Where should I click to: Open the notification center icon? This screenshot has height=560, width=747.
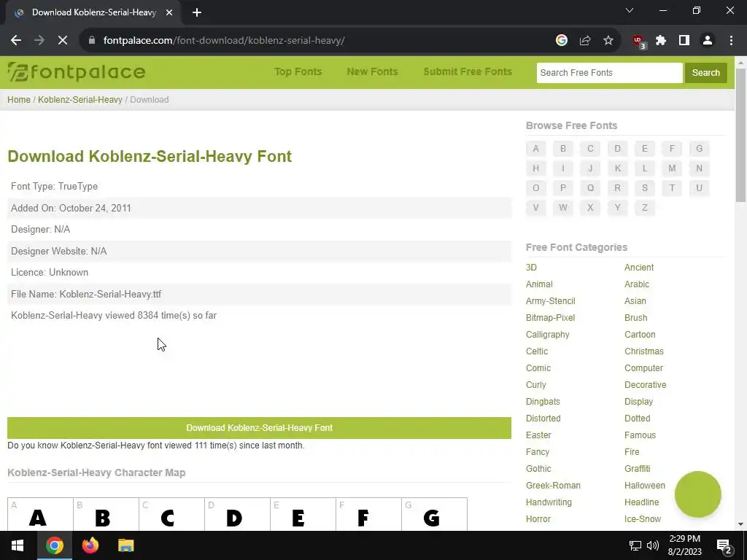point(724,546)
